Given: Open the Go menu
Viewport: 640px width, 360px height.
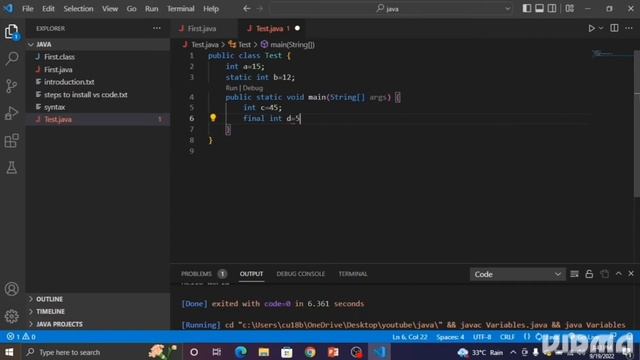Looking at the screenshot, I should [131, 9].
